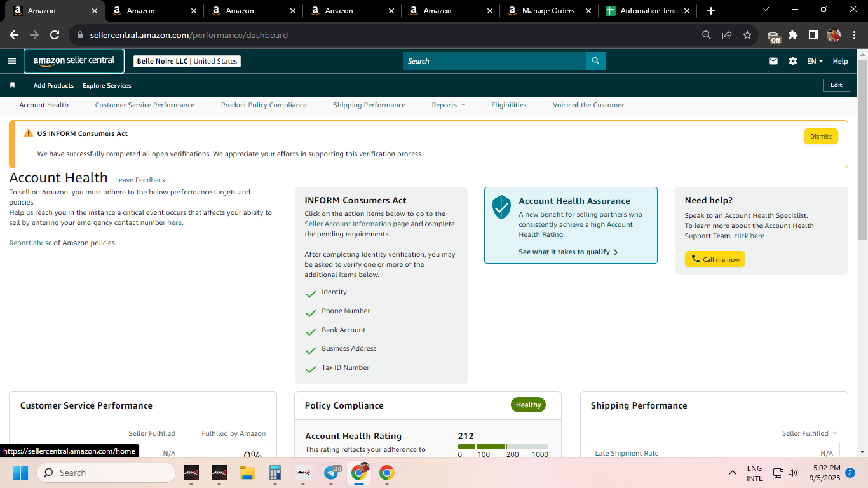Click the Edit button in the top bar
Screen dimensions: 868x488
tap(836, 85)
